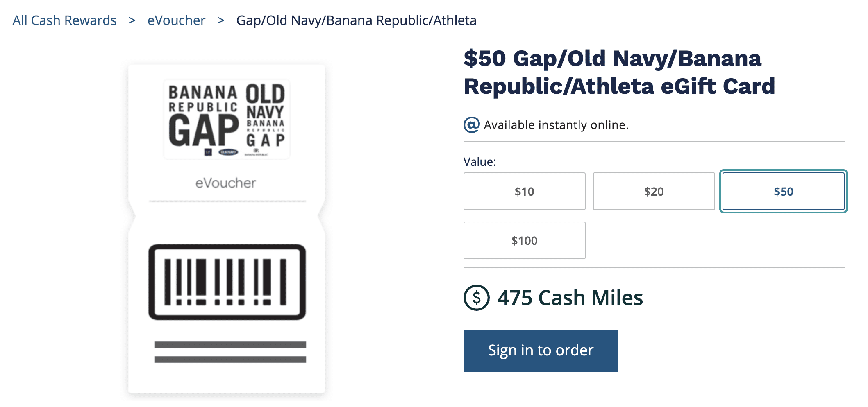Click the Value label above options
This screenshot has height=407, width=868.
tap(479, 162)
